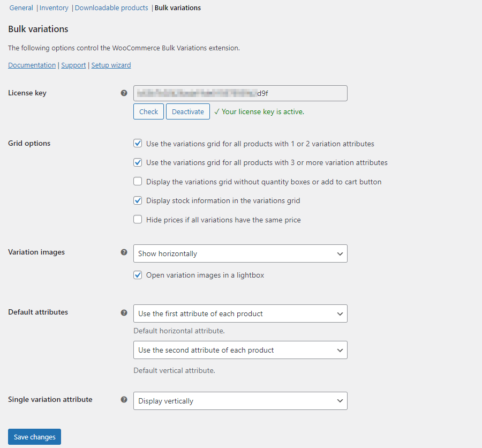Enable hiding prices when variations share price
Screen dimensions: 482x448
pos(138,219)
